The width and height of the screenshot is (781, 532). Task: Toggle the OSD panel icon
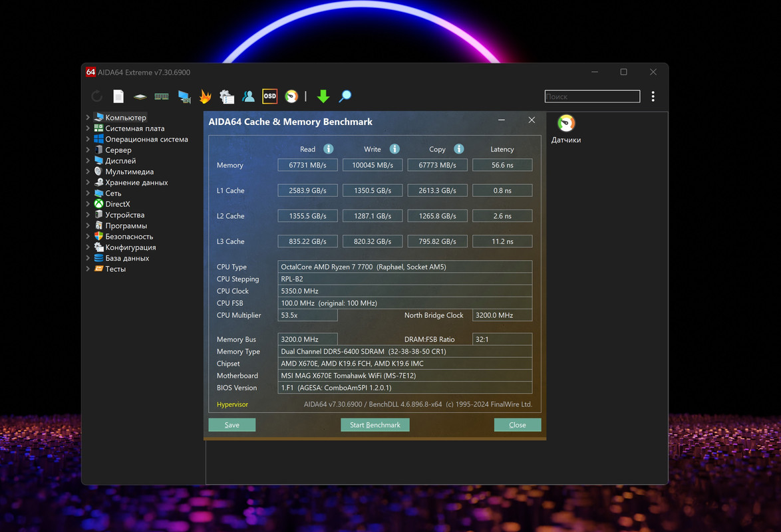coord(269,96)
